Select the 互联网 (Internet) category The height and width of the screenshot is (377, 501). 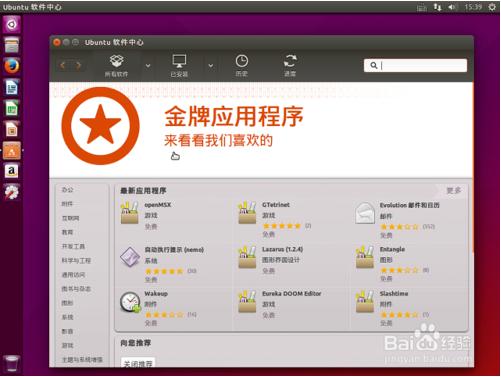click(x=70, y=218)
